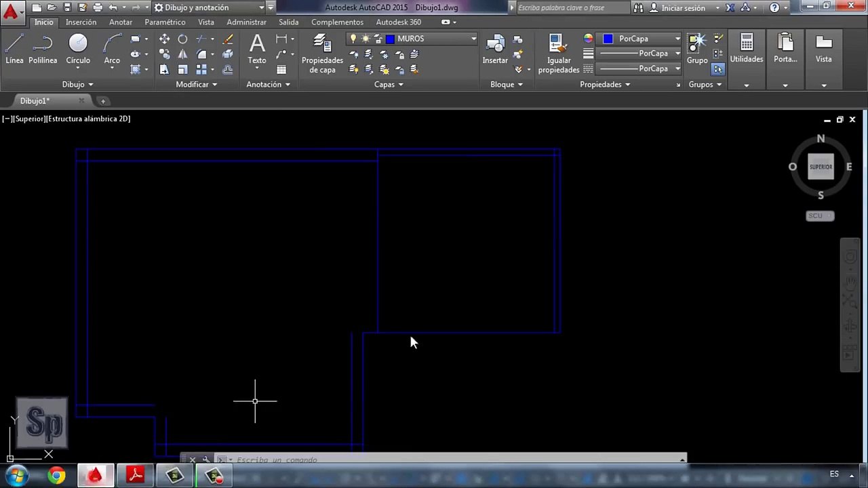The width and height of the screenshot is (868, 488).
Task: Switch to the Inserción ribbon tab
Action: [x=81, y=22]
